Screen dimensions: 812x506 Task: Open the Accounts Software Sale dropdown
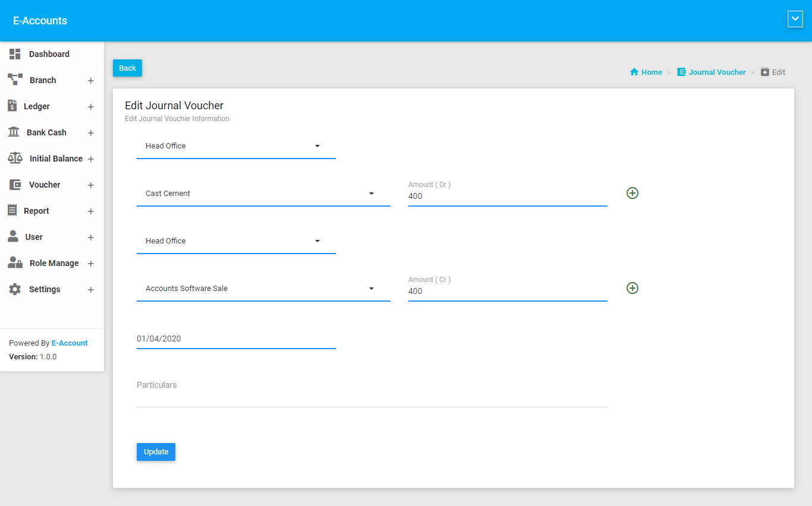263,289
